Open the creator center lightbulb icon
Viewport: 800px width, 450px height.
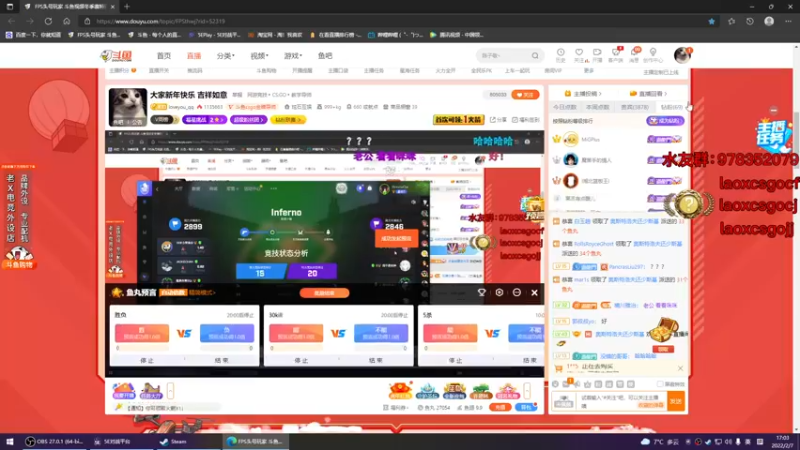(x=653, y=53)
